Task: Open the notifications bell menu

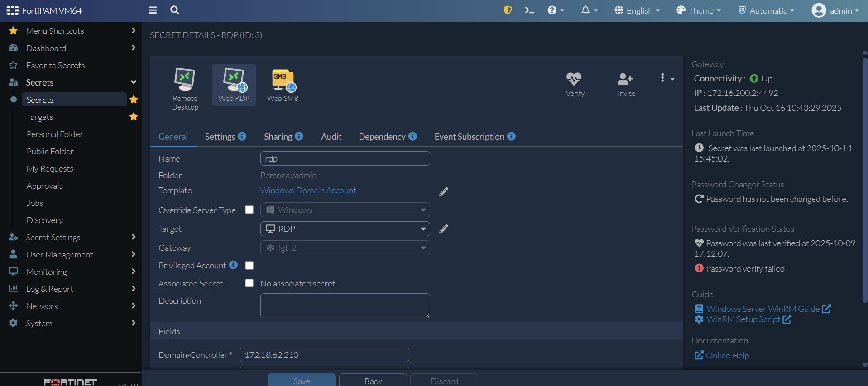Action: pyautogui.click(x=589, y=10)
